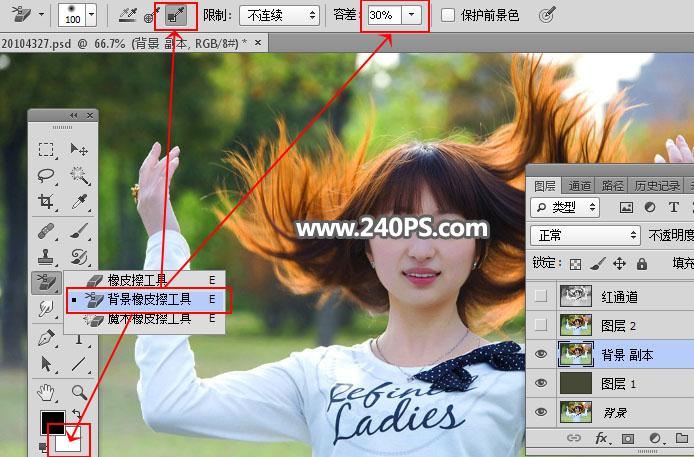
Task: Select the Pen tool
Action: (x=46, y=339)
